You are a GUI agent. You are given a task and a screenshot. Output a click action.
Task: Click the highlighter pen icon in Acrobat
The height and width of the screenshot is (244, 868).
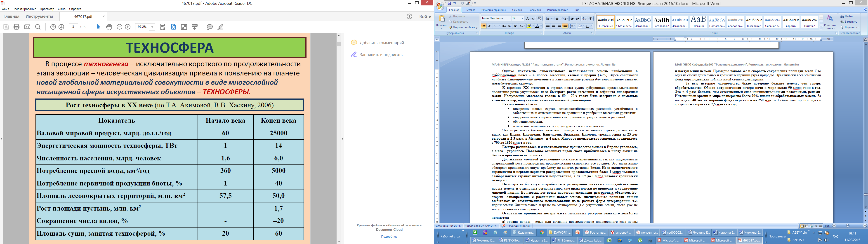pos(220,27)
